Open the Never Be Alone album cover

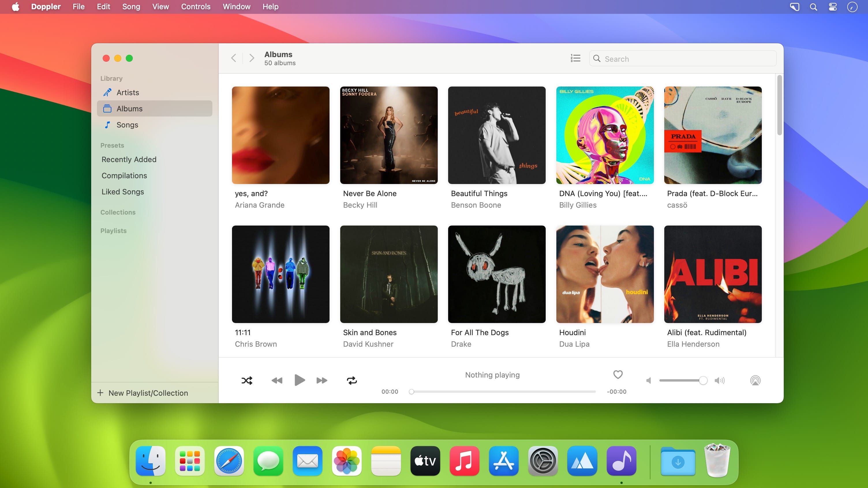tap(388, 135)
